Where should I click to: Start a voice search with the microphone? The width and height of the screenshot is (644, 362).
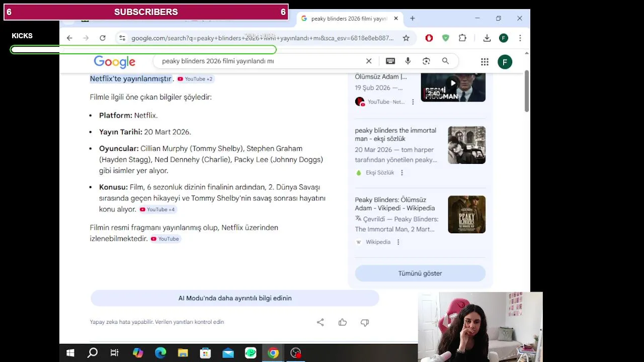pos(408,61)
